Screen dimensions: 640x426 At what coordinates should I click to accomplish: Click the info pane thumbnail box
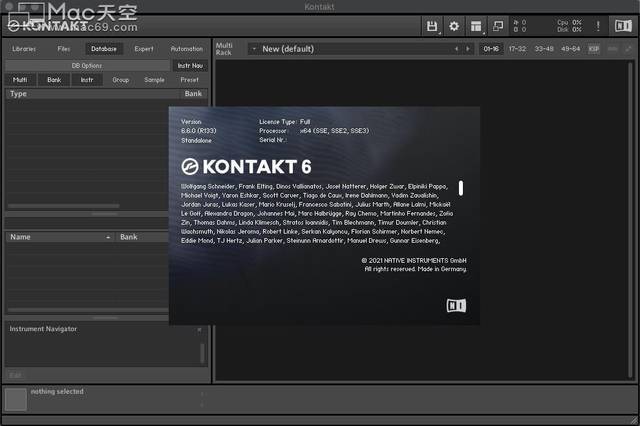[x=16, y=399]
